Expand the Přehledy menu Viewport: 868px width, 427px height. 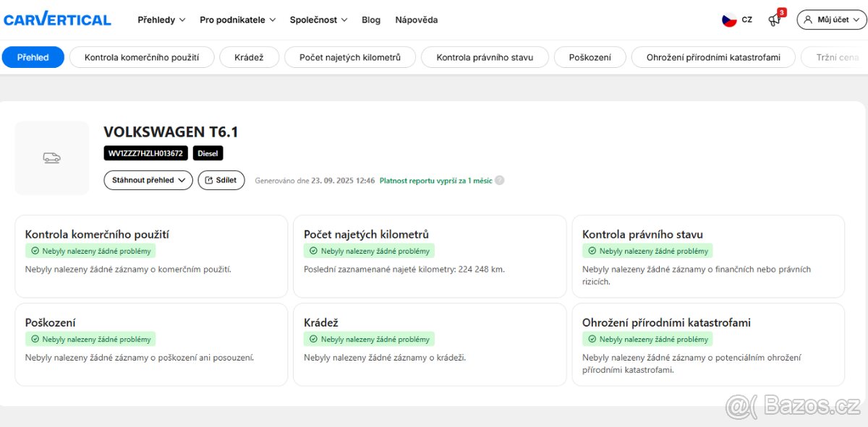[161, 20]
